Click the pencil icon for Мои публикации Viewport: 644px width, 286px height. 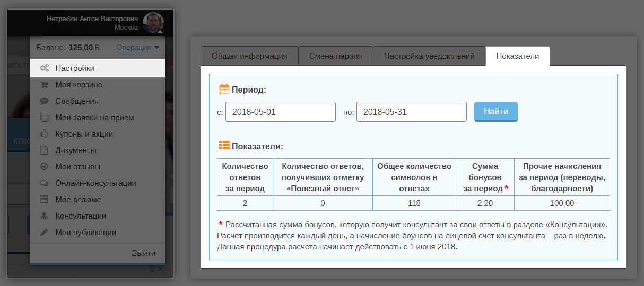(45, 233)
